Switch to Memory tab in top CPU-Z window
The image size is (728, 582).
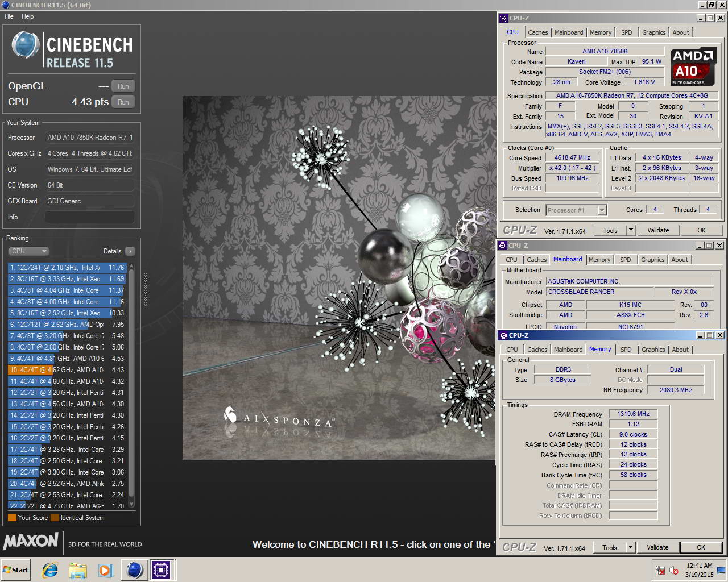pos(601,32)
